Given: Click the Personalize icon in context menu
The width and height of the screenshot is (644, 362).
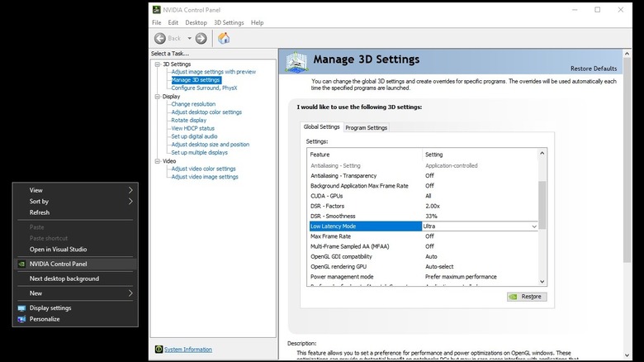Looking at the screenshot, I should [21, 319].
